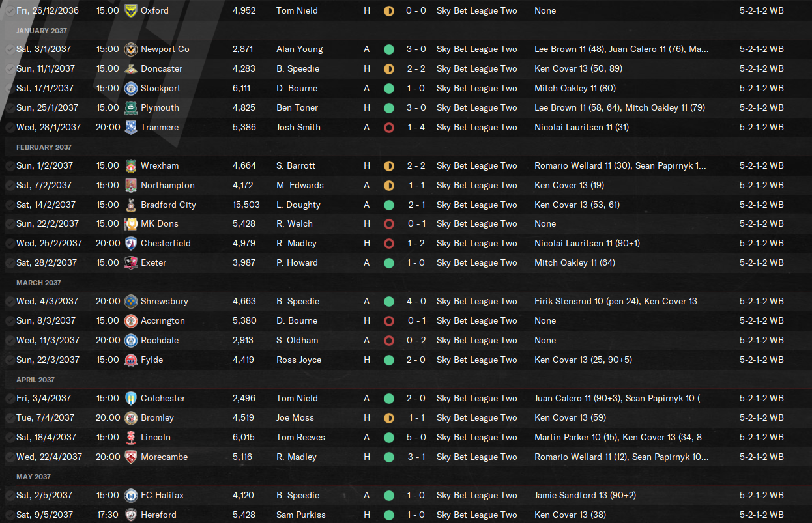
Task: Click attendance figure 15,503
Action: point(246,205)
